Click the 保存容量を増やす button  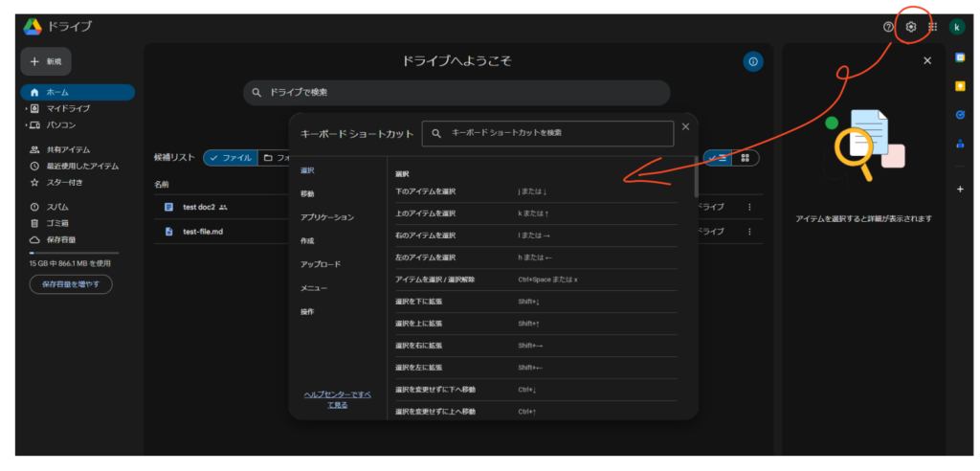[x=71, y=284]
